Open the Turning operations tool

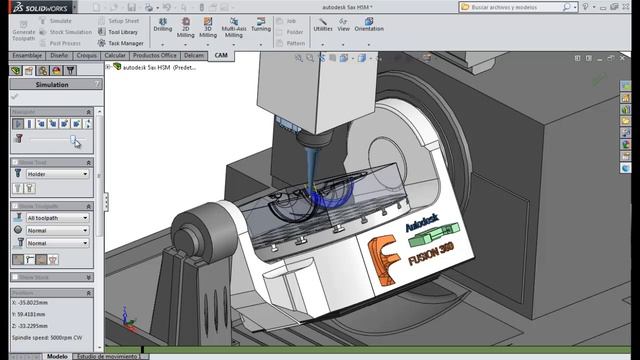coord(261,25)
